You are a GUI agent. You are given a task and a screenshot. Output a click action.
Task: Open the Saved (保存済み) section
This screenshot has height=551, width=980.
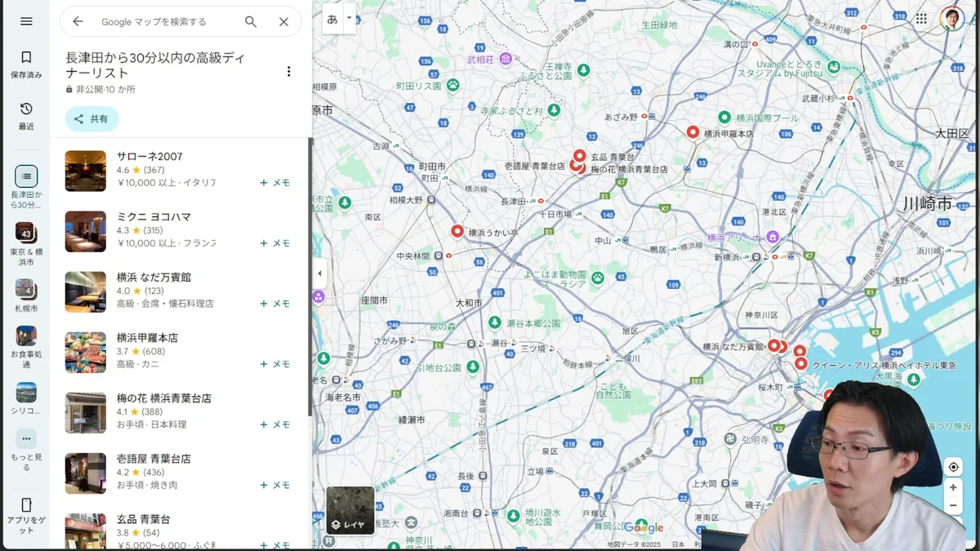(26, 64)
